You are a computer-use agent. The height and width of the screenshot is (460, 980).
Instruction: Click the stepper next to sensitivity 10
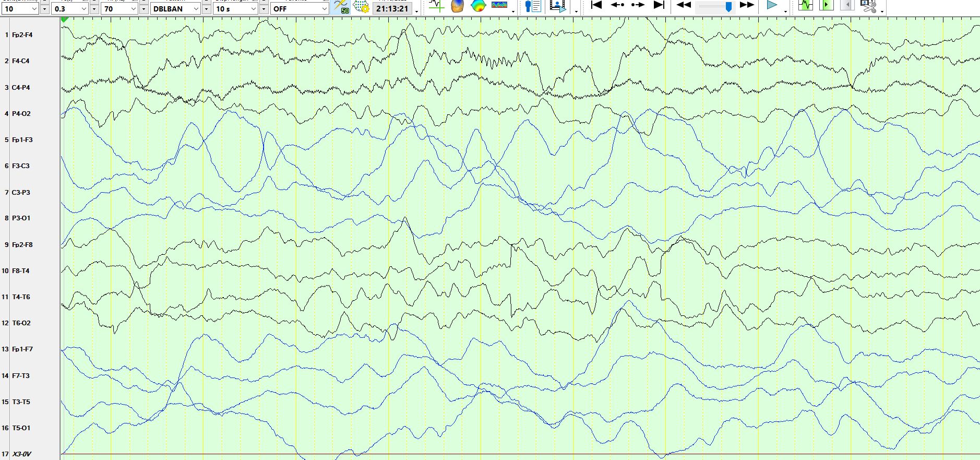coord(44,8)
